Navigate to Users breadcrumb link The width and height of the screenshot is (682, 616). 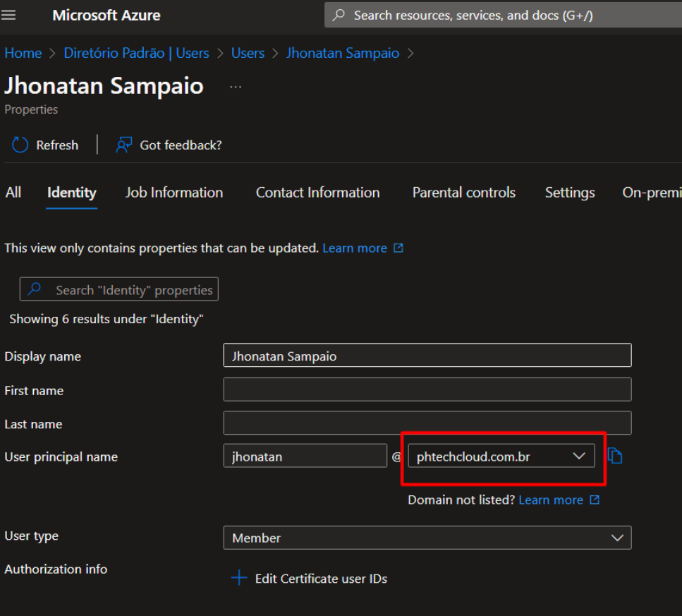[x=248, y=53]
